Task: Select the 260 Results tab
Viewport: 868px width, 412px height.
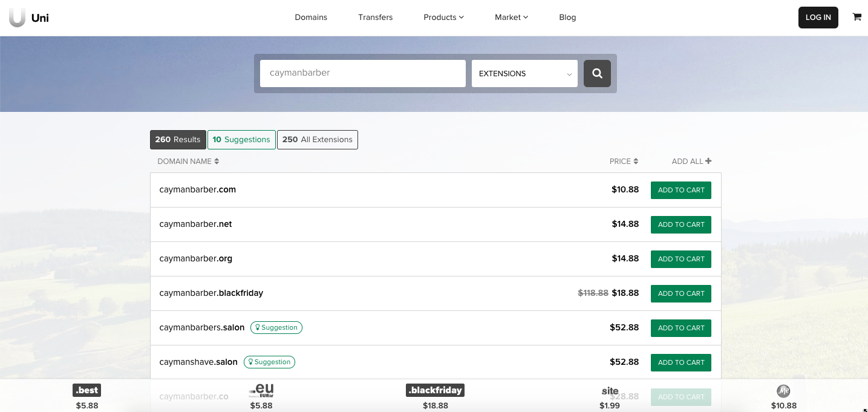Action: pyautogui.click(x=178, y=139)
